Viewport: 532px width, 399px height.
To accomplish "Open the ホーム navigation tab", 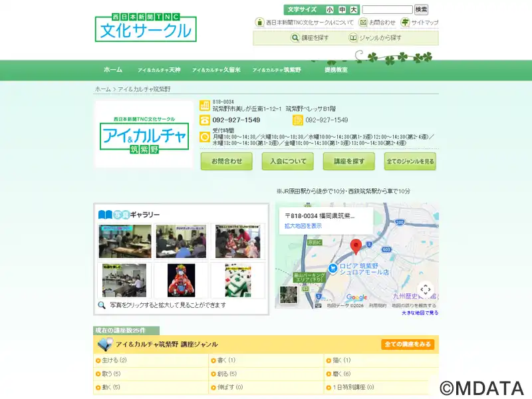I will (113, 70).
